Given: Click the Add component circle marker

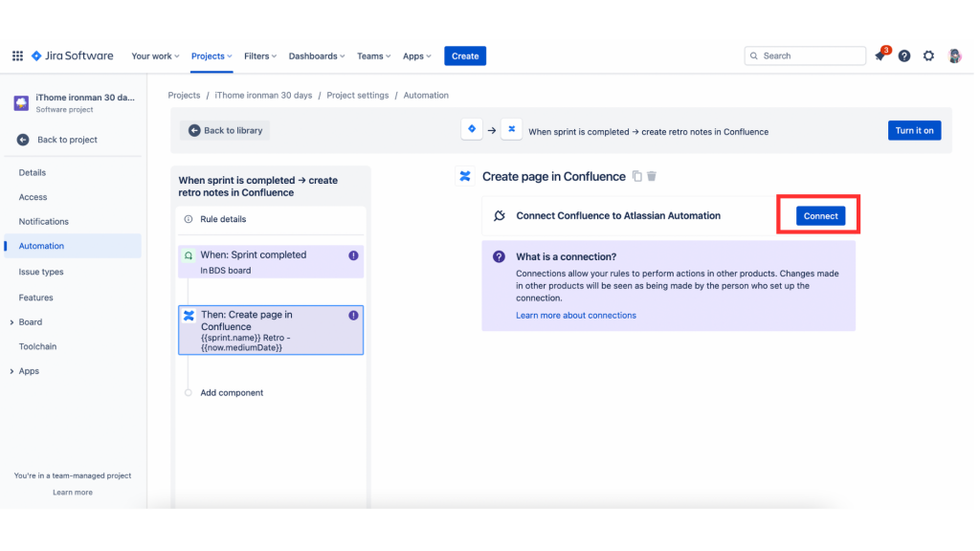Looking at the screenshot, I should (x=189, y=393).
